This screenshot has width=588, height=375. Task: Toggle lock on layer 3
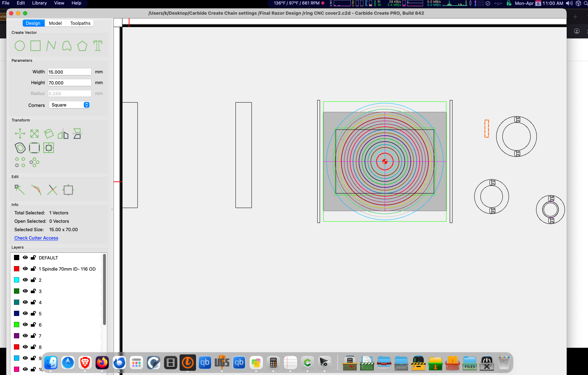pyautogui.click(x=33, y=291)
